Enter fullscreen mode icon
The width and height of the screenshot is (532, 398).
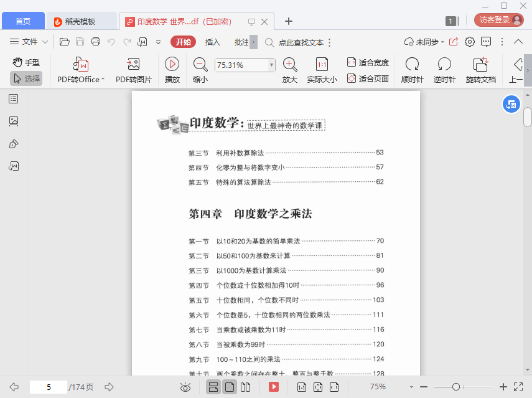(518, 387)
